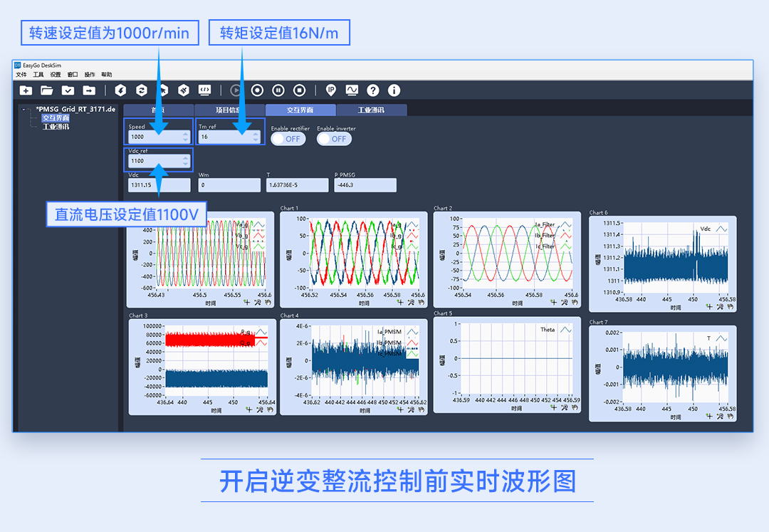The height and width of the screenshot is (532, 769).
Task: Select the pan hand tool in Chart 2
Action: [x=575, y=303]
